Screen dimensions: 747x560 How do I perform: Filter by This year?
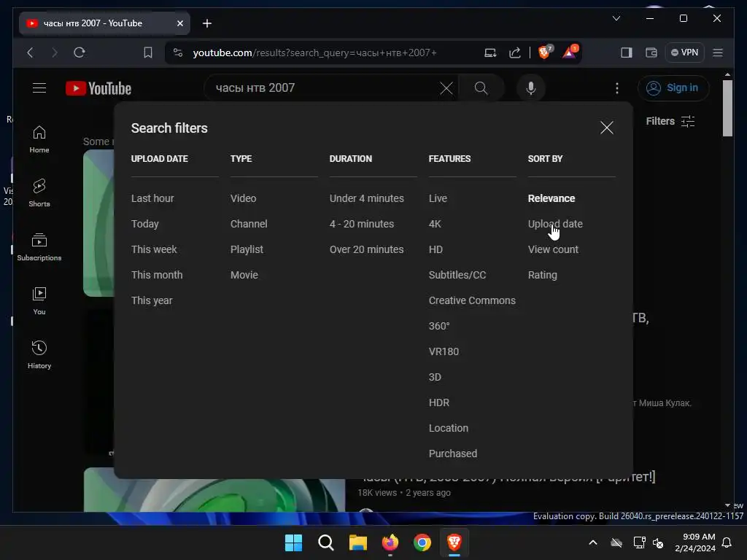click(x=152, y=300)
